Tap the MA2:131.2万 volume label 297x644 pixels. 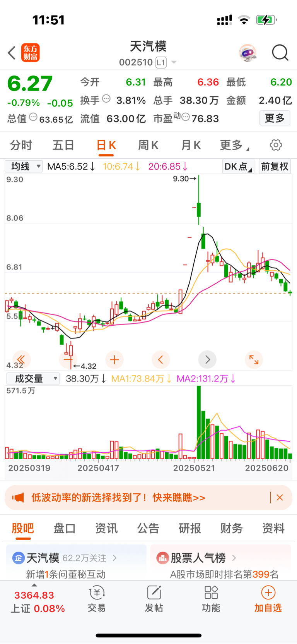tap(206, 378)
